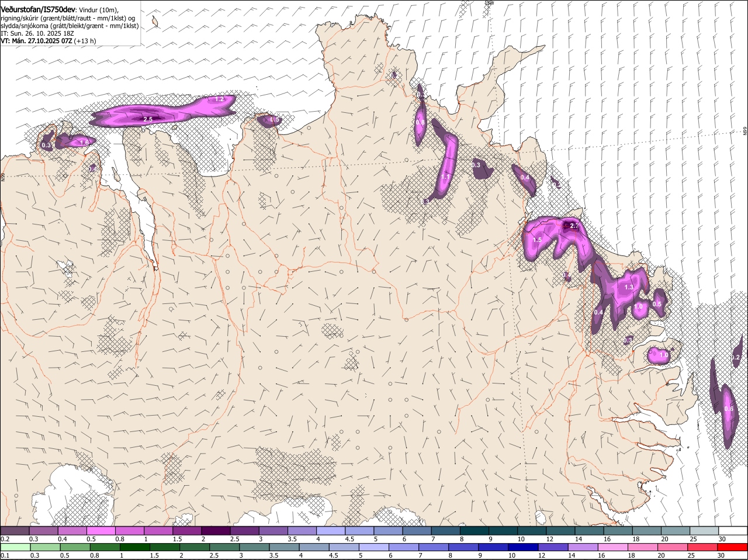Pick upper legend swatch starting at 1.5

[186, 530]
